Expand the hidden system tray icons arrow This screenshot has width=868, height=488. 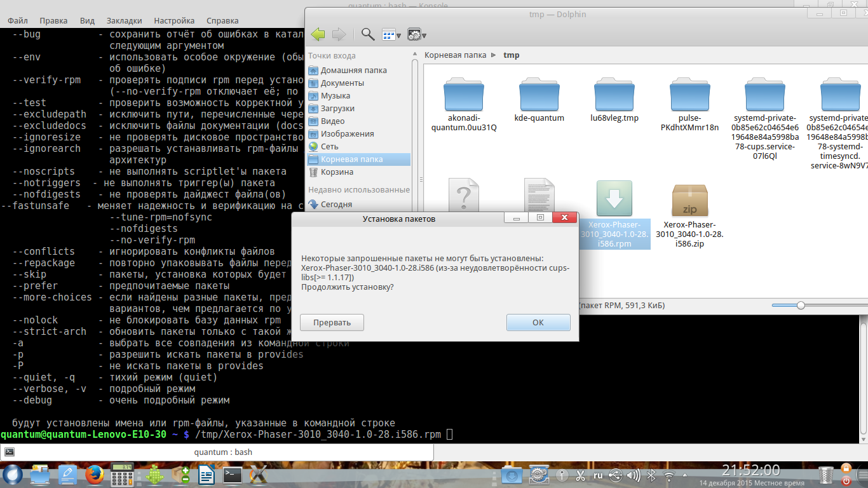pyautogui.click(x=686, y=475)
